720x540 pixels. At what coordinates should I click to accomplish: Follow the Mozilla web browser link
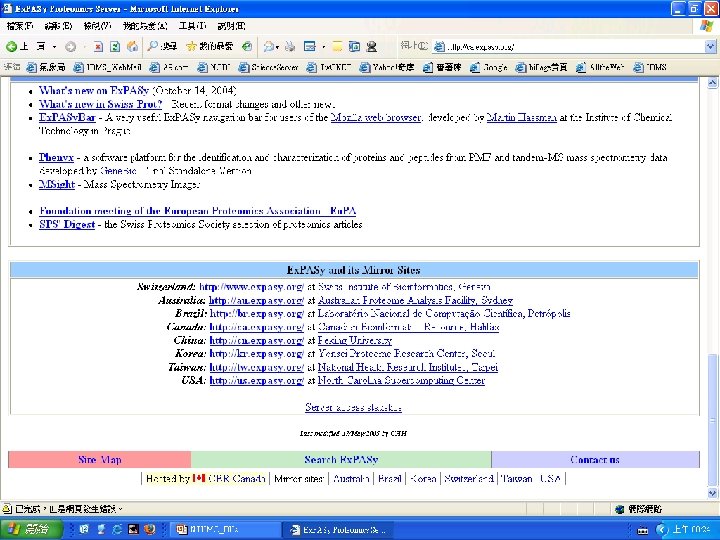point(376,118)
